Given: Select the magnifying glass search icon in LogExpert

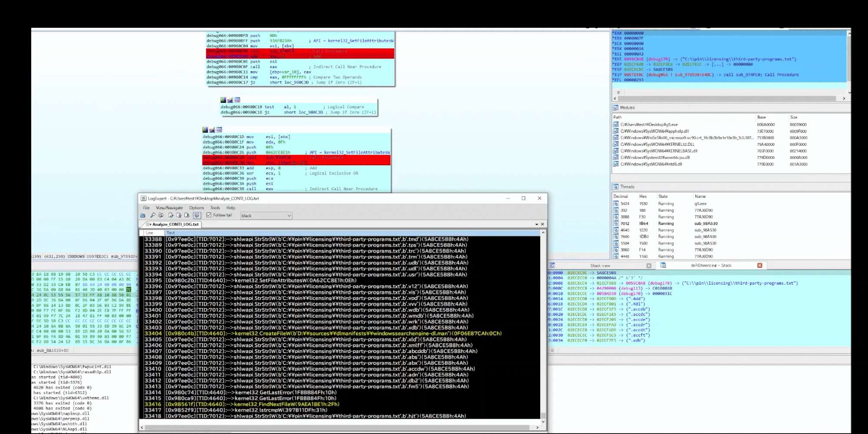Looking at the screenshot, I should 153,215.
